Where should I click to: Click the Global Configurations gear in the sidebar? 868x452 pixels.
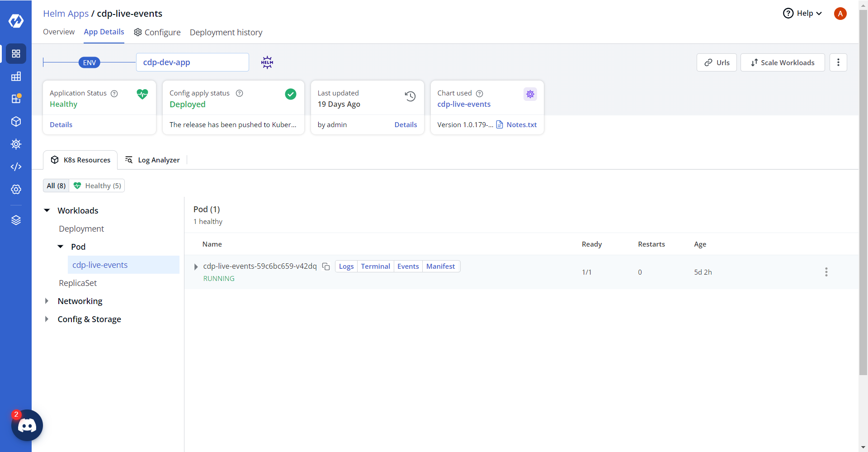click(16, 190)
